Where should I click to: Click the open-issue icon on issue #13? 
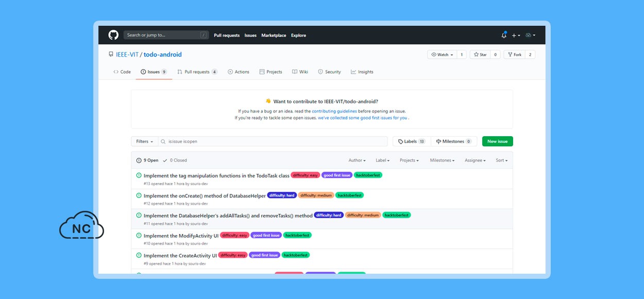tap(139, 175)
